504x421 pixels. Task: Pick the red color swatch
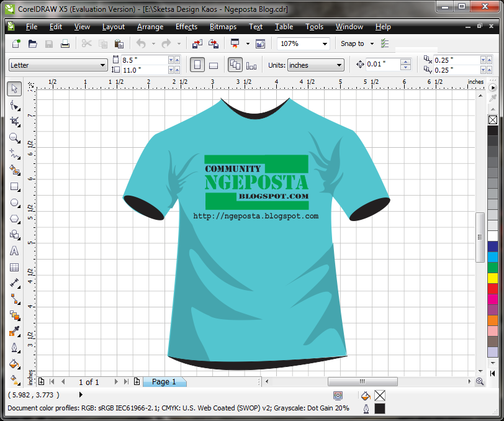tap(493, 289)
